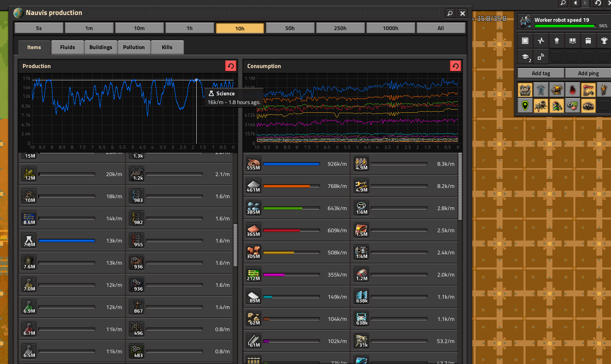Toggle the turret range map filter
This screenshot has width=611, height=364.
(557, 90)
